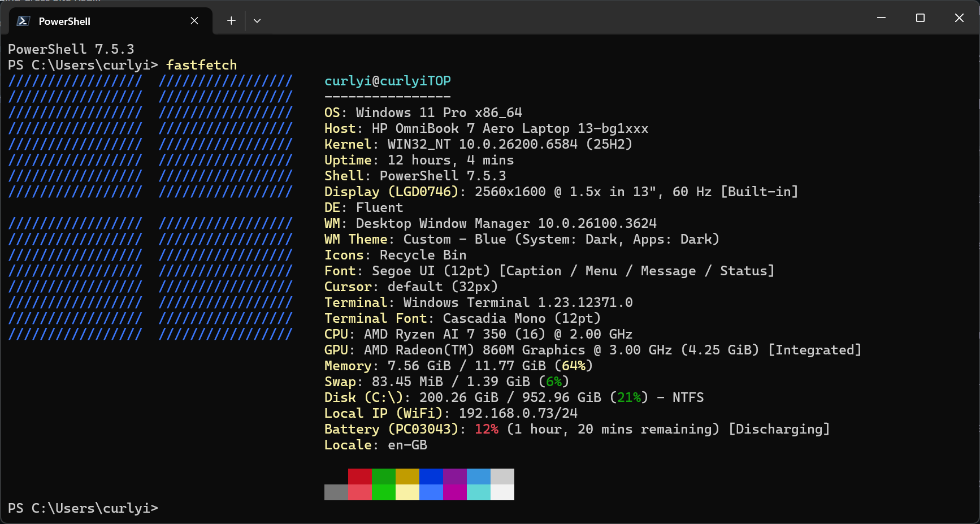
Task: Click the red 12% battery value
Action: pos(486,429)
